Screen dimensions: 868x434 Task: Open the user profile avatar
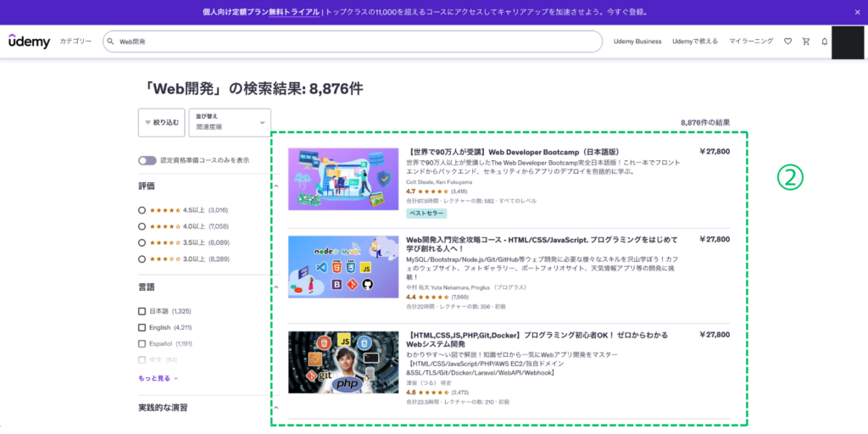pos(848,42)
